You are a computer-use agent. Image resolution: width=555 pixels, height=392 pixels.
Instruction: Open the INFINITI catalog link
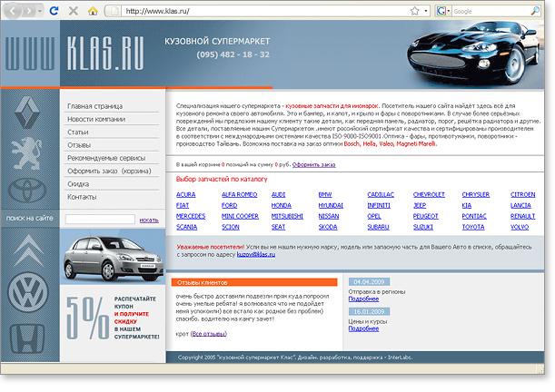(379, 205)
